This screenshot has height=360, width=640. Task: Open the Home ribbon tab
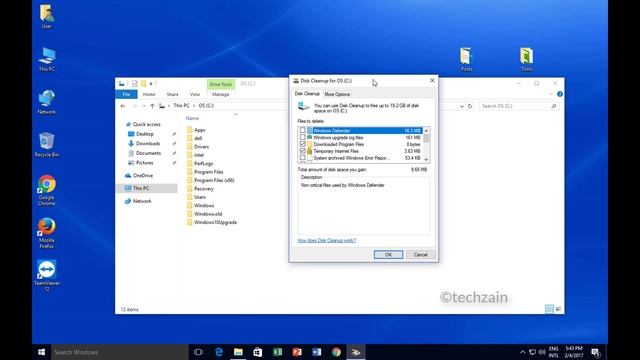coord(149,94)
